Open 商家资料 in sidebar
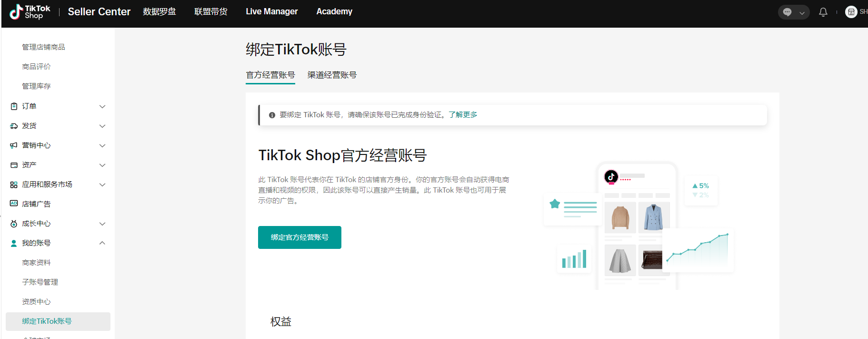 point(36,263)
